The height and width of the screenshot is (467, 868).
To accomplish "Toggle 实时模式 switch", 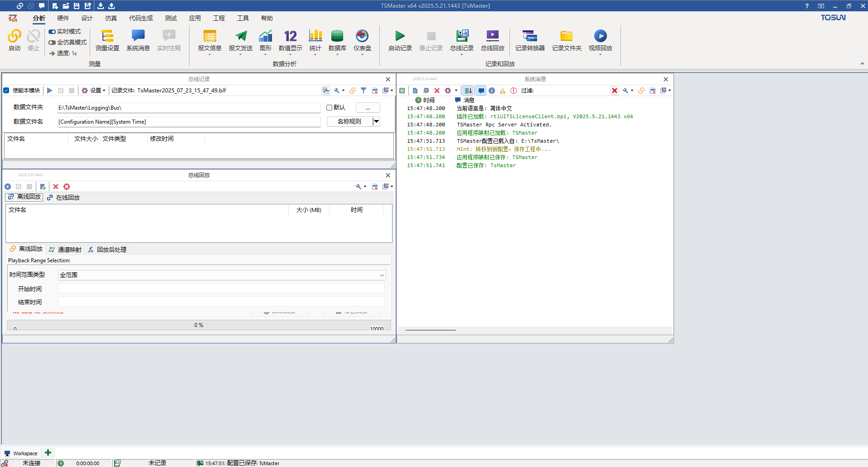I will tap(52, 32).
